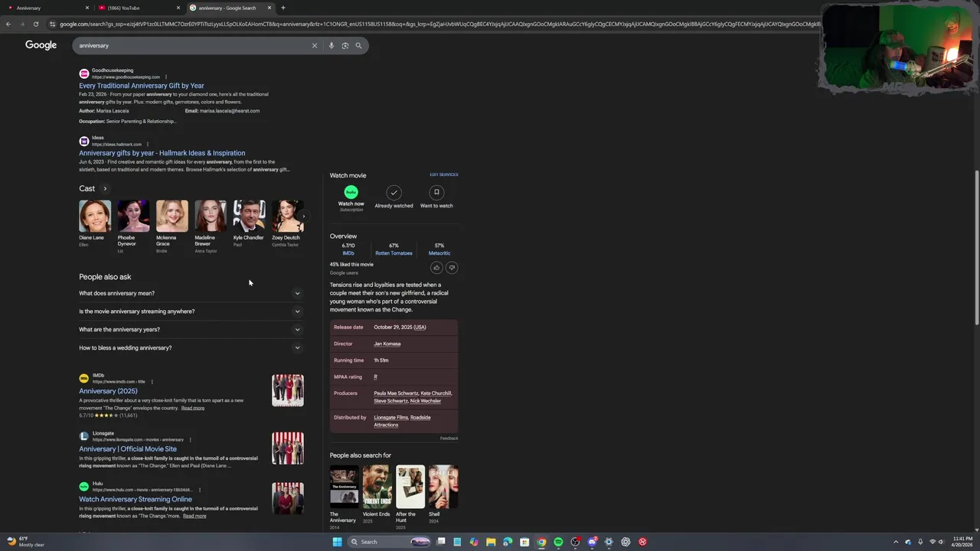Click the Paula Mae Schwartz producer link

(396, 393)
